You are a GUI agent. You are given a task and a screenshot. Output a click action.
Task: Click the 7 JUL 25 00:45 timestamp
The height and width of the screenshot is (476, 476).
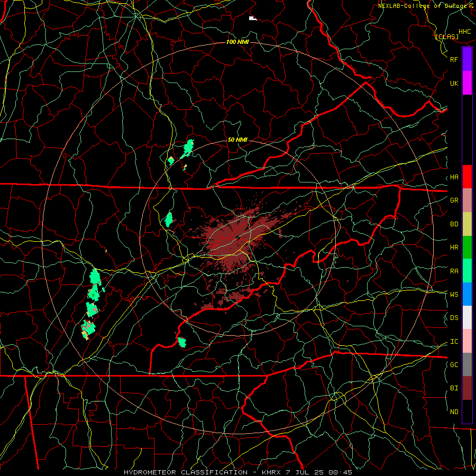tap(319, 472)
